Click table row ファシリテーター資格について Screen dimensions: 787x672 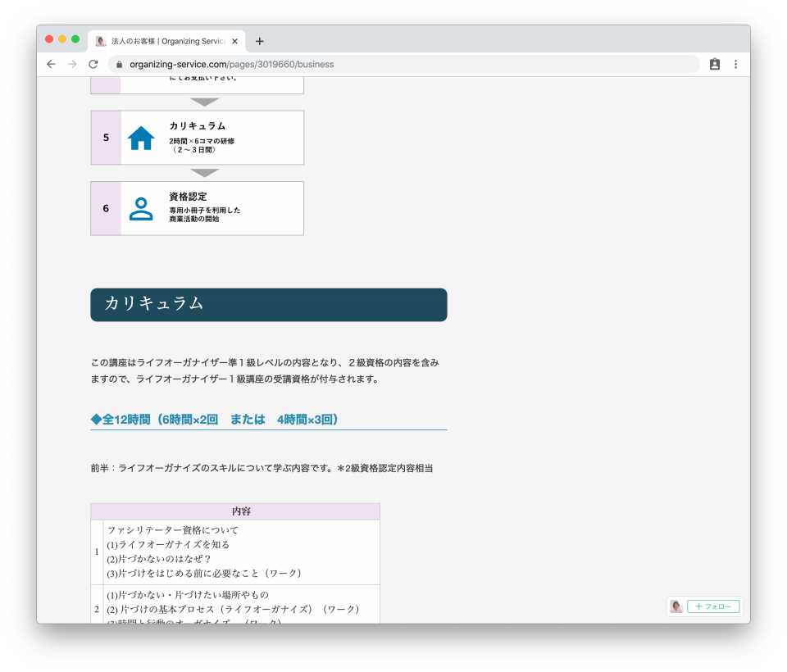(x=173, y=530)
